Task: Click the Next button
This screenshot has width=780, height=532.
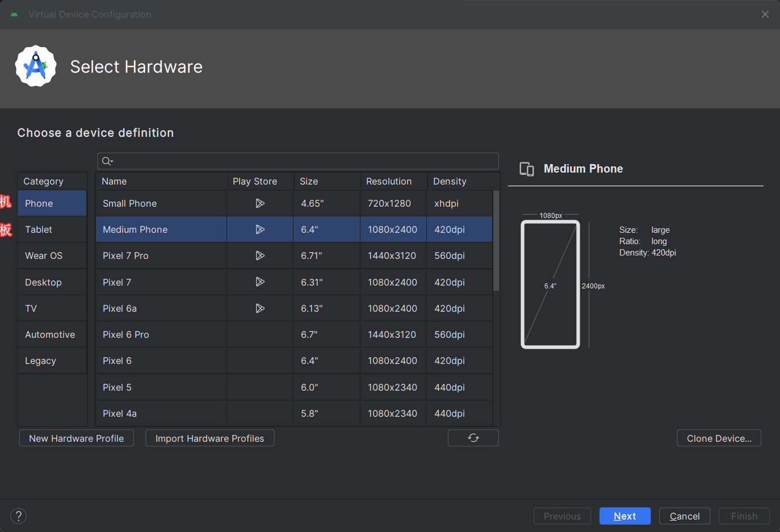Action: point(625,516)
